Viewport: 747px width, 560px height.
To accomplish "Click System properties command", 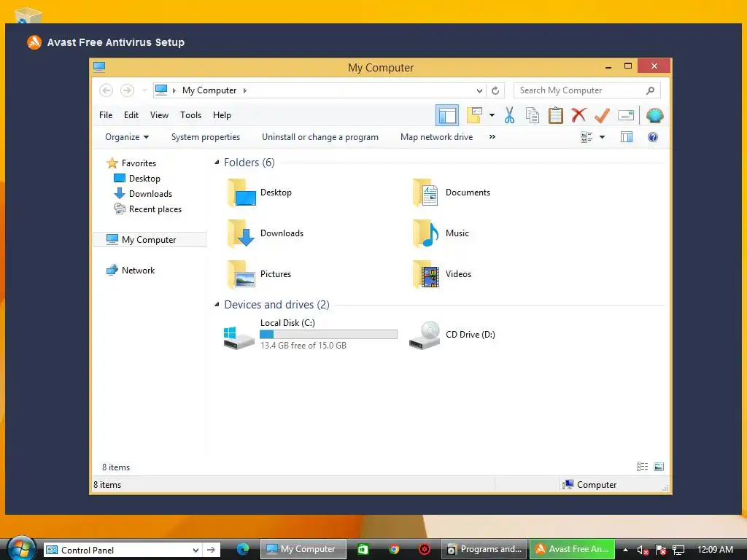I will (205, 137).
